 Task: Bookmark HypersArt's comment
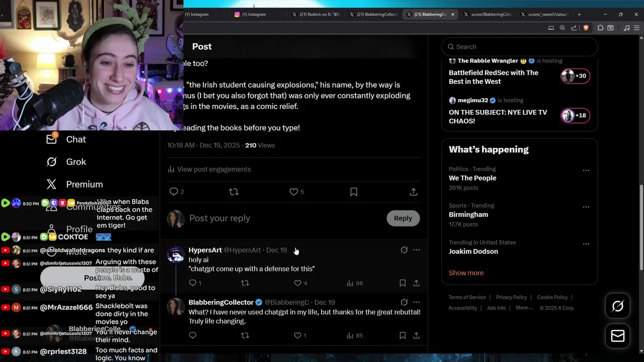403,283
